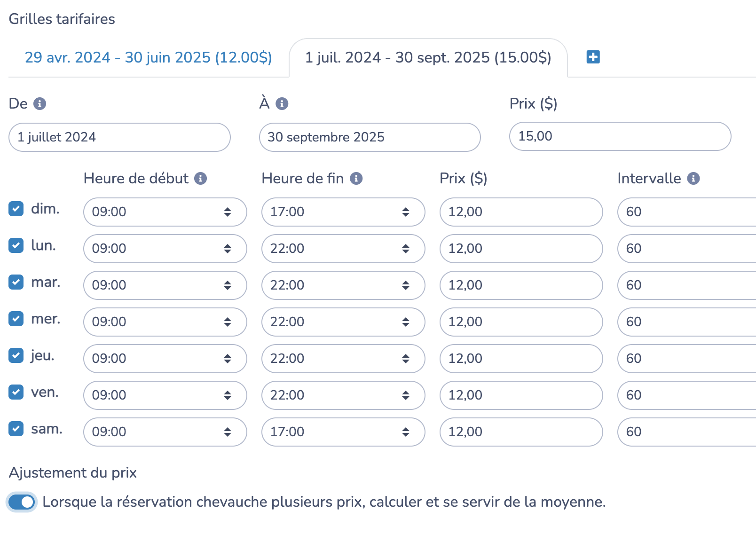Show info about Heure de début
The image size is (756, 534).
[x=201, y=179]
